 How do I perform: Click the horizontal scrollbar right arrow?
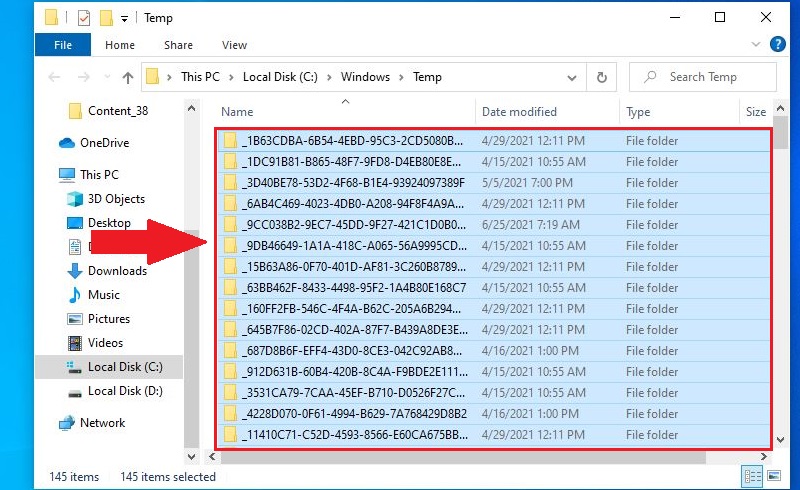[x=764, y=457]
